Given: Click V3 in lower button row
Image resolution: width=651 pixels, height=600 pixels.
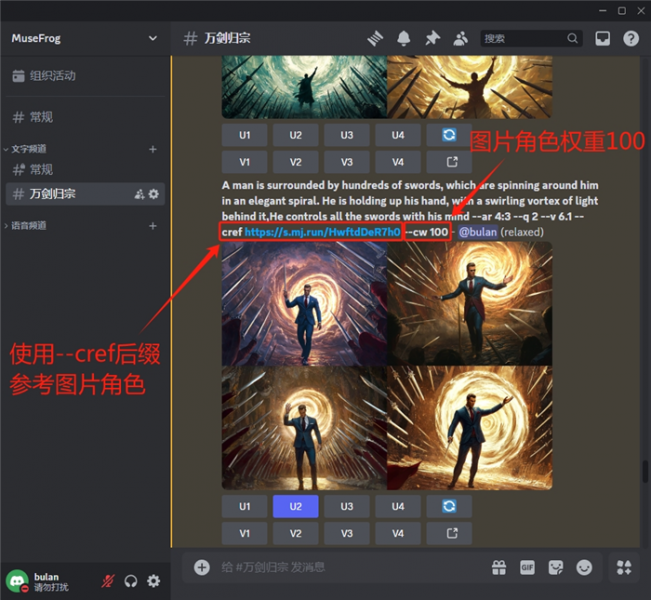Looking at the screenshot, I should click(x=347, y=533).
